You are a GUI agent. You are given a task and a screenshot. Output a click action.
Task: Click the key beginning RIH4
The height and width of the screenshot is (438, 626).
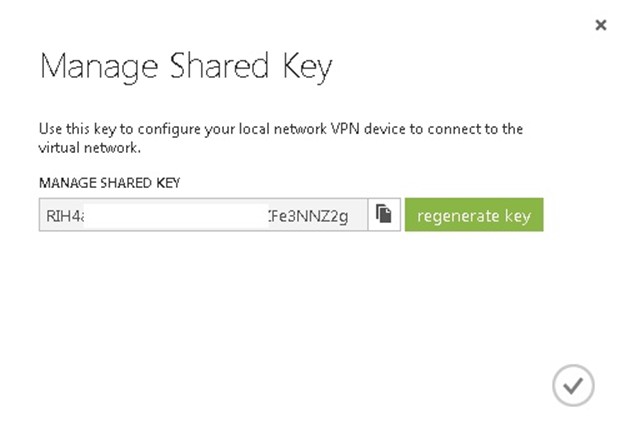[x=65, y=216]
